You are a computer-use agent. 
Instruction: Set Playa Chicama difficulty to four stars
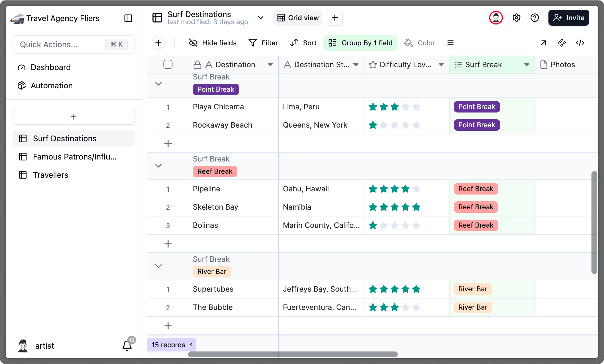tap(405, 107)
